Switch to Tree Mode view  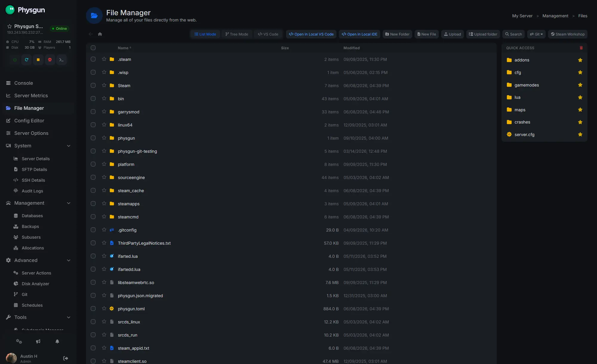pos(237,34)
